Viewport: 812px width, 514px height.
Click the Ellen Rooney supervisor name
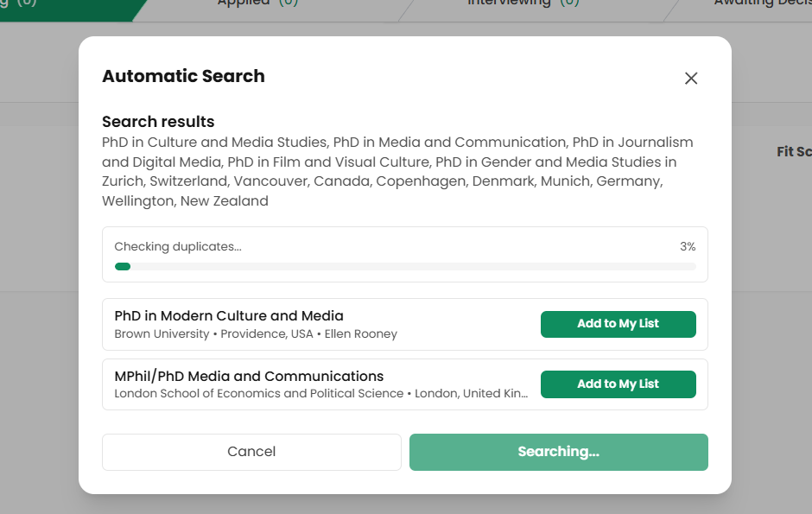coord(361,333)
